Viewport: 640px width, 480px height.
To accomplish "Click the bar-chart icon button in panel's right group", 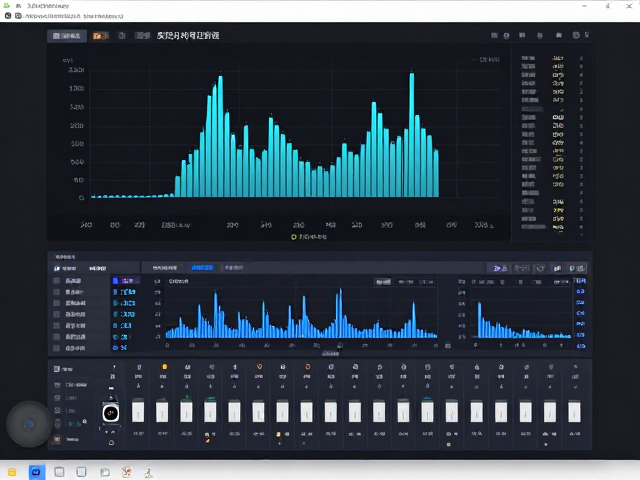I will pyautogui.click(x=557, y=268).
